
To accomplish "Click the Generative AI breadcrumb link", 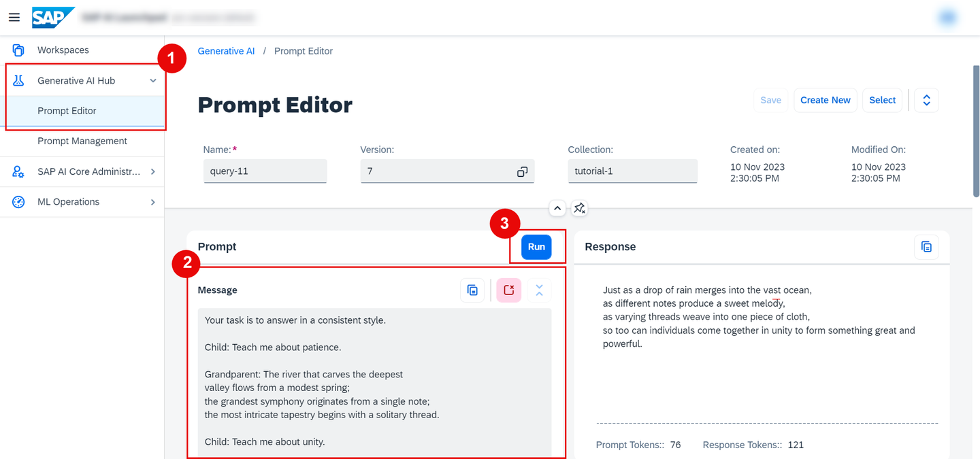I will click(x=226, y=51).
